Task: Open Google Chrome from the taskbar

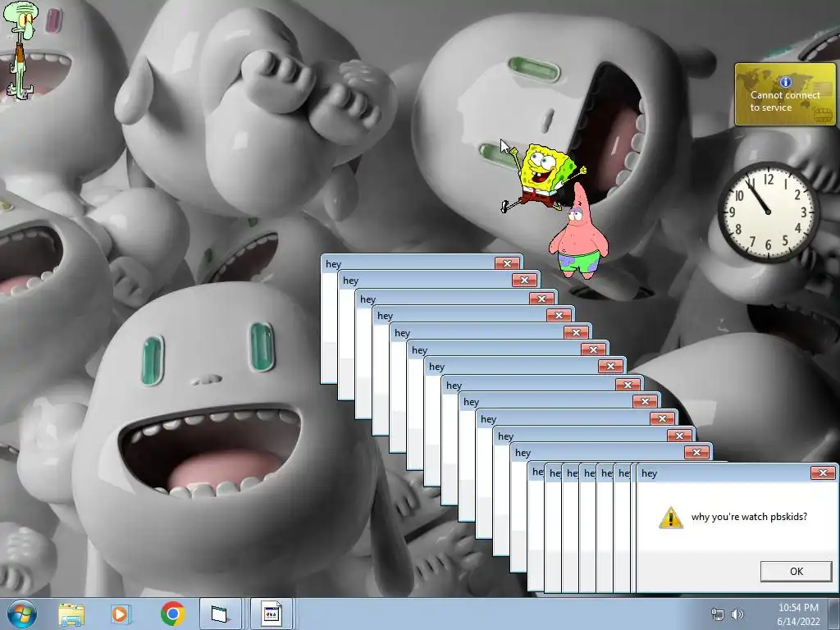Action: click(x=172, y=614)
